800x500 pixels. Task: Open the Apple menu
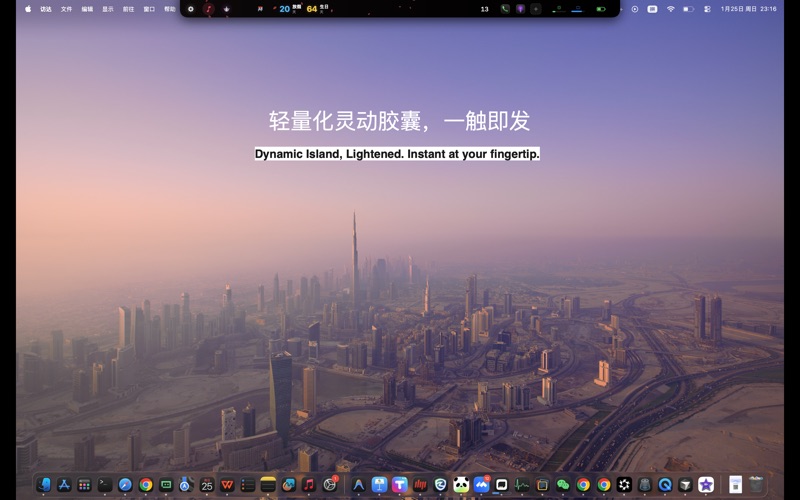[x=28, y=9]
